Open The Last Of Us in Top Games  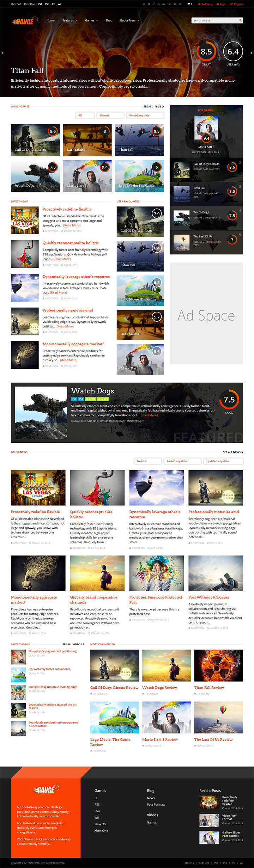pyautogui.click(x=203, y=236)
